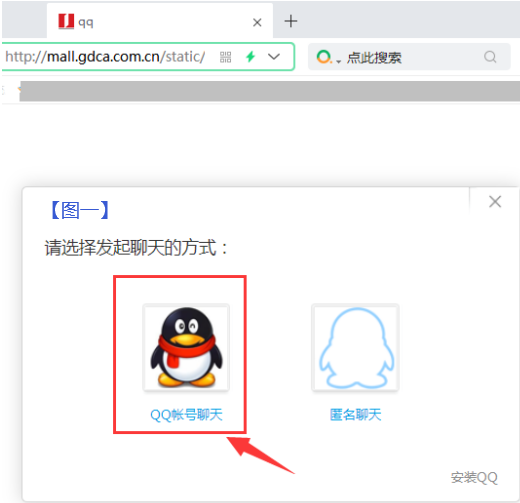Open the QR code icon in address bar
The width and height of the screenshot is (520, 503).
coord(226,57)
